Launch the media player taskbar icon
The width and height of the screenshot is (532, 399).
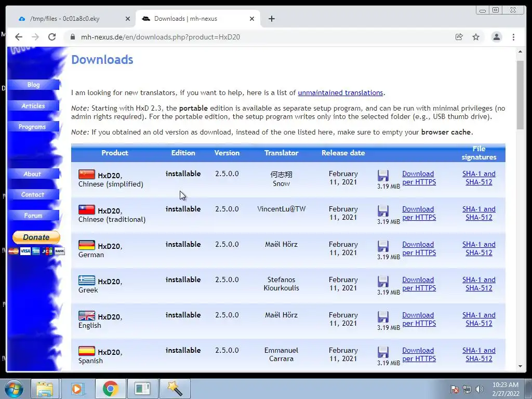pyautogui.click(x=77, y=389)
